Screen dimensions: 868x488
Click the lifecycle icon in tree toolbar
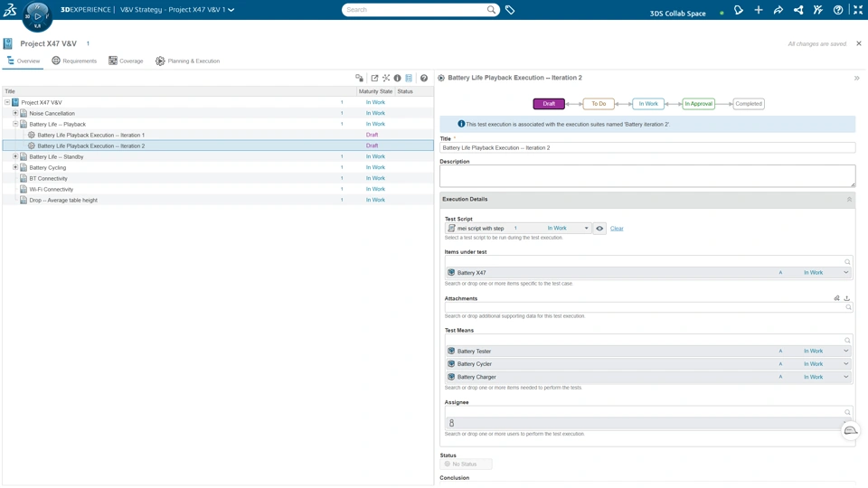tap(359, 78)
